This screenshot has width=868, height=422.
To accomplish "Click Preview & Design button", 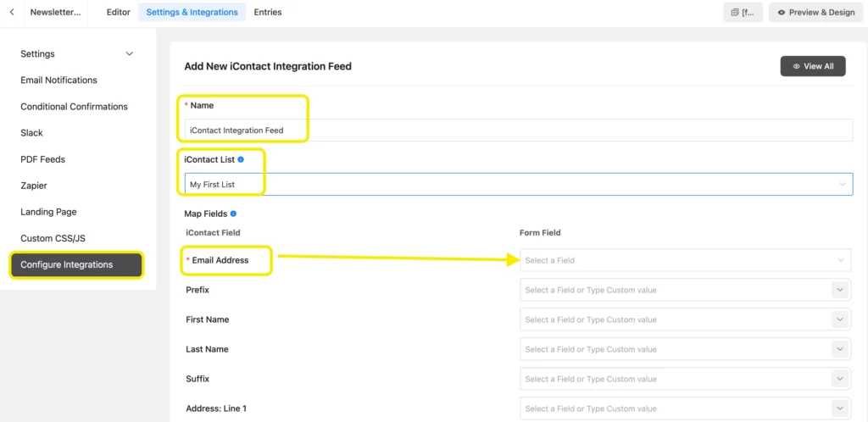I will (x=816, y=12).
